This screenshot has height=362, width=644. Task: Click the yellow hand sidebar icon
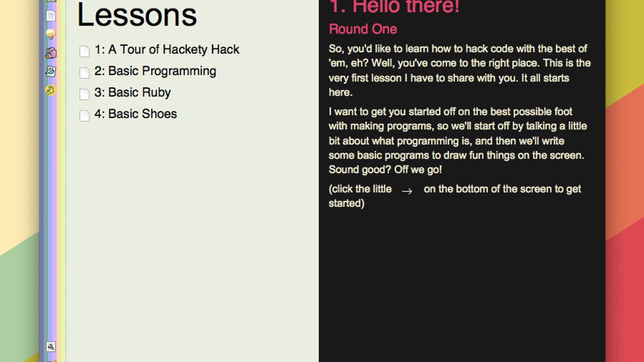pyautogui.click(x=50, y=90)
